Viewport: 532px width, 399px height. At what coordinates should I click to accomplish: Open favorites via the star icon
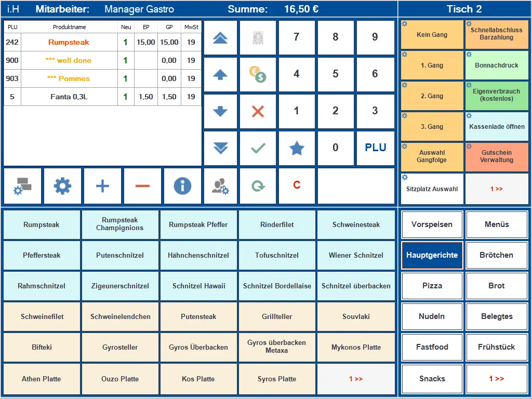coord(296,148)
